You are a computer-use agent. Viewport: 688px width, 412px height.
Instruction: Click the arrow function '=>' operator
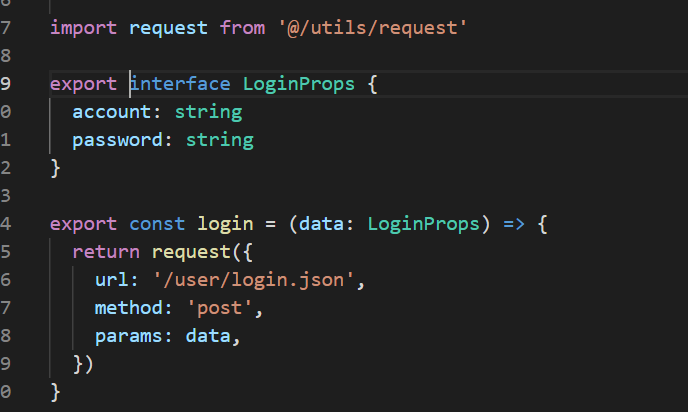pos(514,224)
